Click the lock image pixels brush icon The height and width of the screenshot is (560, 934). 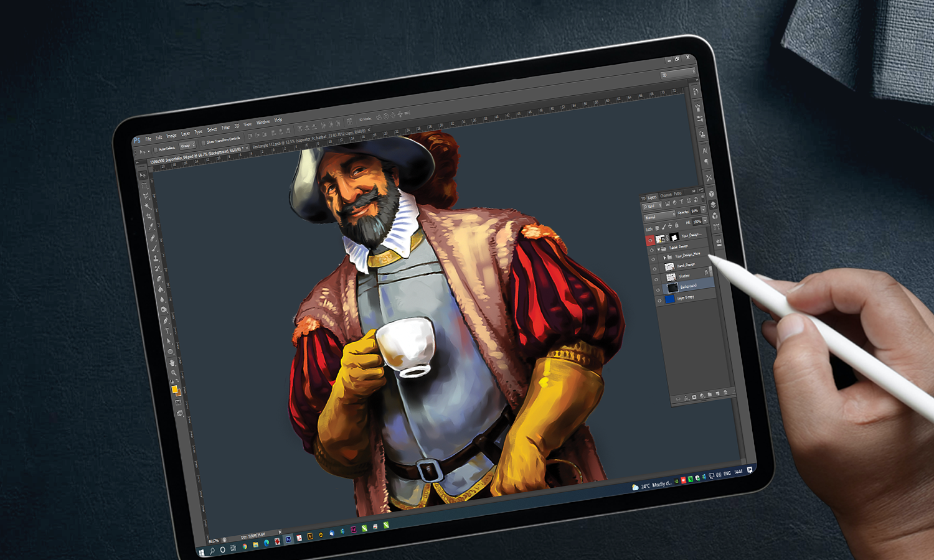coord(664,227)
